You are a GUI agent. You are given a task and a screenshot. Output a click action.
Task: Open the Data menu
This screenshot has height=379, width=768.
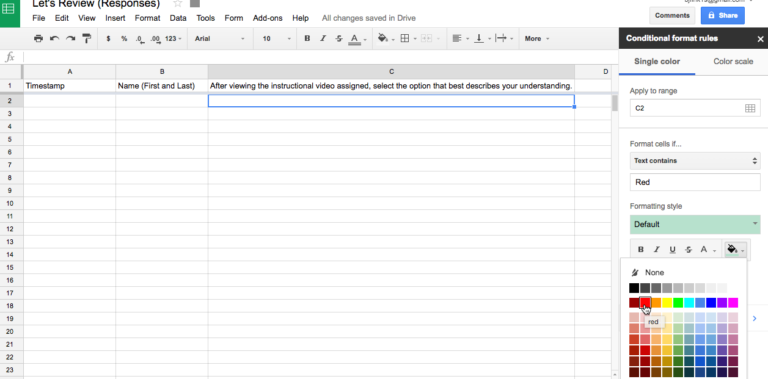[178, 18]
